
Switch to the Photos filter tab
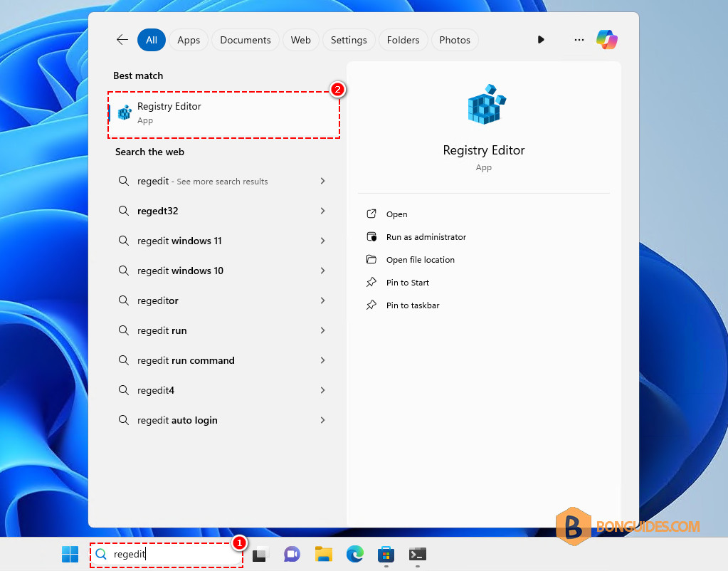(455, 40)
